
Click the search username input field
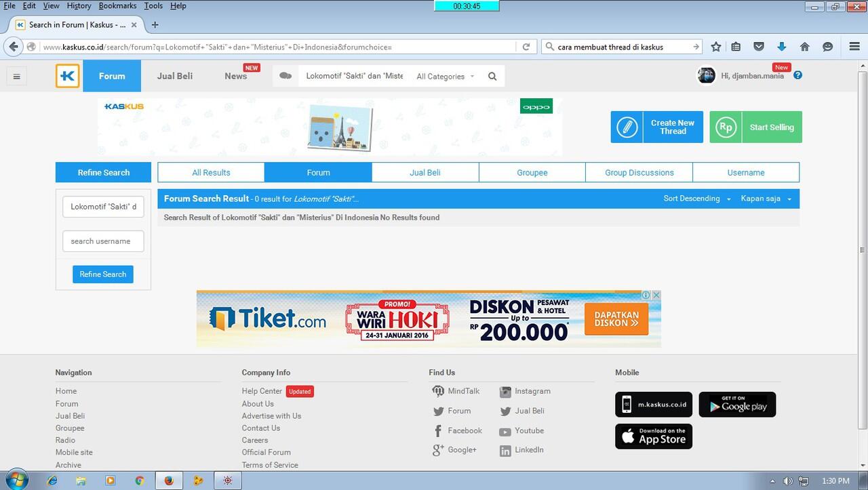[x=103, y=241]
